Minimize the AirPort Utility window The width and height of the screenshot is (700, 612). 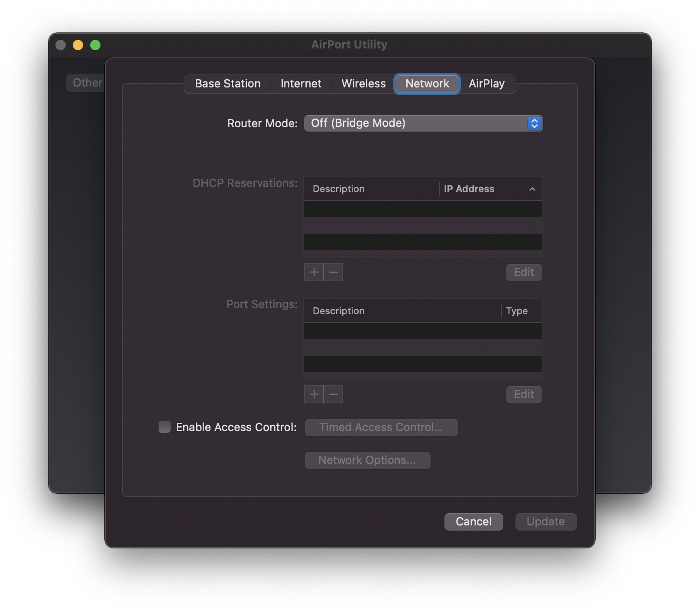click(78, 45)
